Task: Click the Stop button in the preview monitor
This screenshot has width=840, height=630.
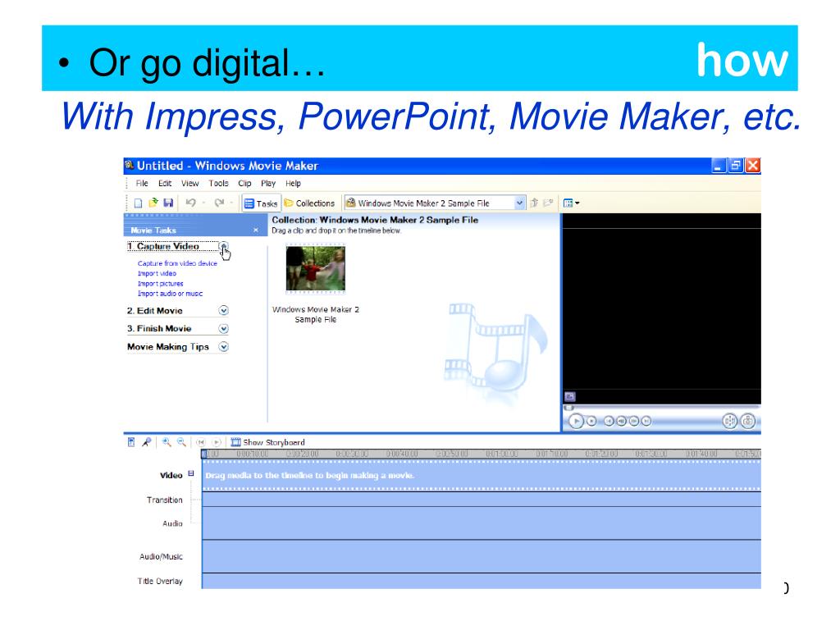Action: pyautogui.click(x=591, y=421)
